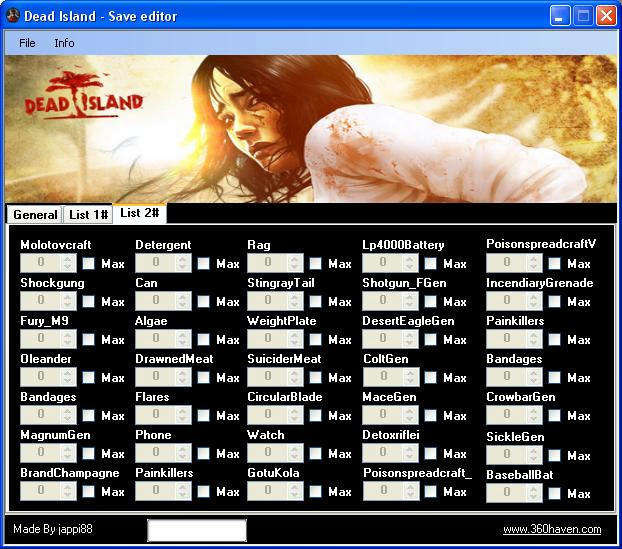Click the bottom Painkillers label next to GotuKola
Image resolution: width=622 pixels, height=549 pixels.
[164, 473]
